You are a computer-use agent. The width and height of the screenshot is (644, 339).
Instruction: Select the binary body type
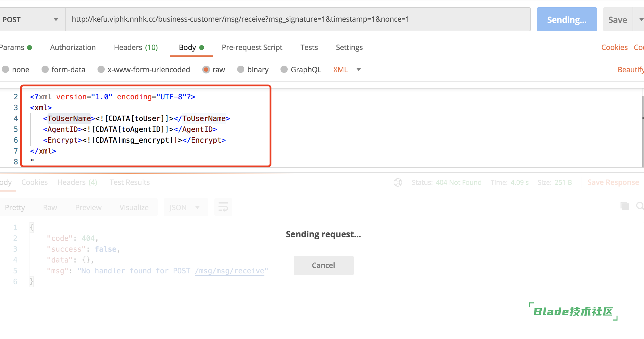[x=253, y=70]
